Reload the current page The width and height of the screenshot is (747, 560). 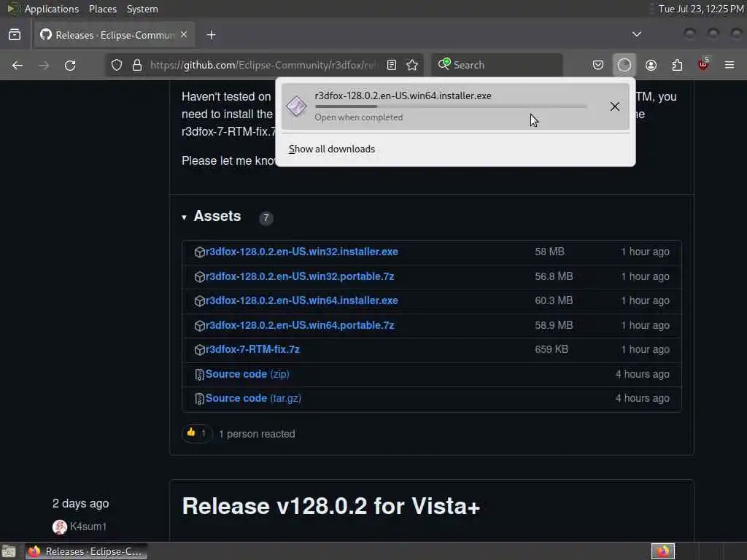pos(70,65)
